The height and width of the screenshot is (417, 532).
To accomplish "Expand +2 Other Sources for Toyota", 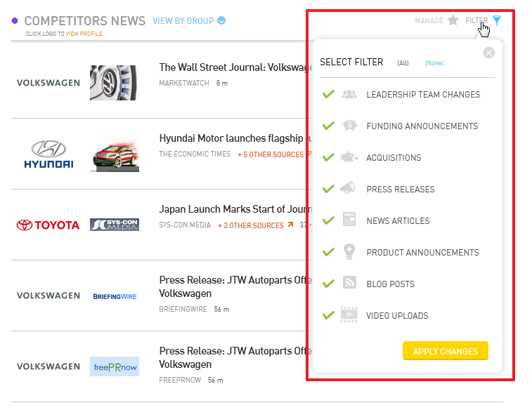I will point(250,225).
